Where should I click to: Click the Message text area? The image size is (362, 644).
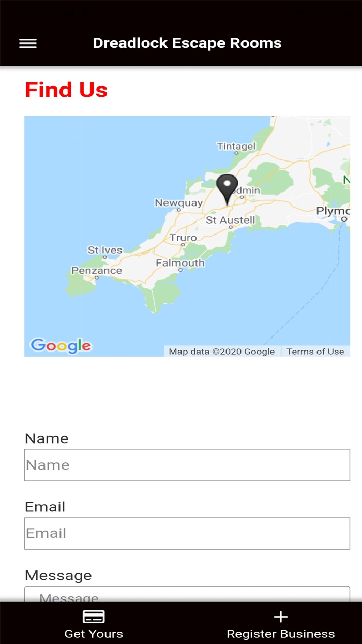coord(187,594)
